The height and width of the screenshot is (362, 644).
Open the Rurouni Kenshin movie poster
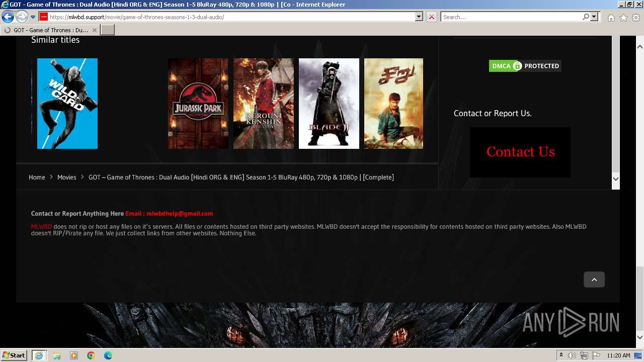[263, 104]
